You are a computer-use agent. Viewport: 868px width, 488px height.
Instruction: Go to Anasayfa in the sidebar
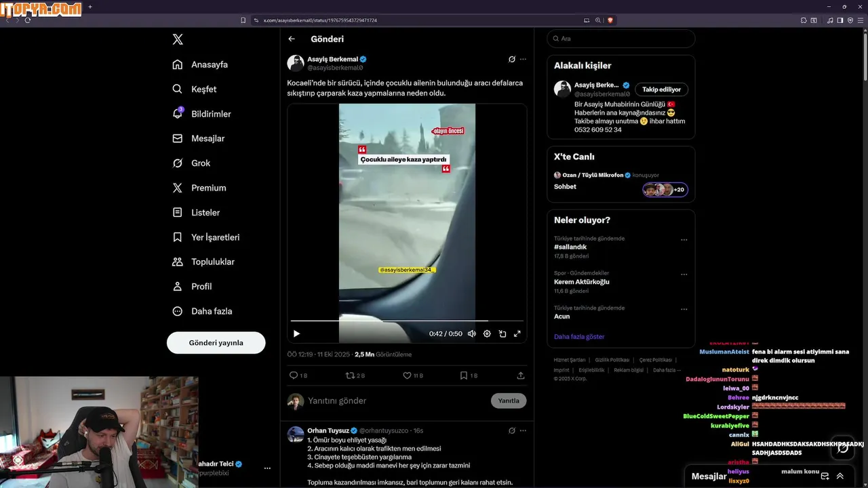click(200, 64)
